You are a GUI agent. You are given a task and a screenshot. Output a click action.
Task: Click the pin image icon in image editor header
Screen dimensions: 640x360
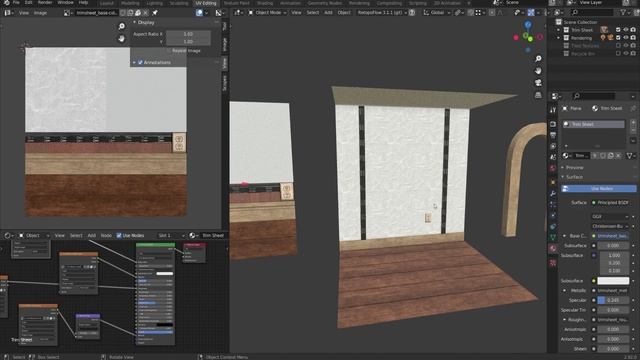(155, 13)
